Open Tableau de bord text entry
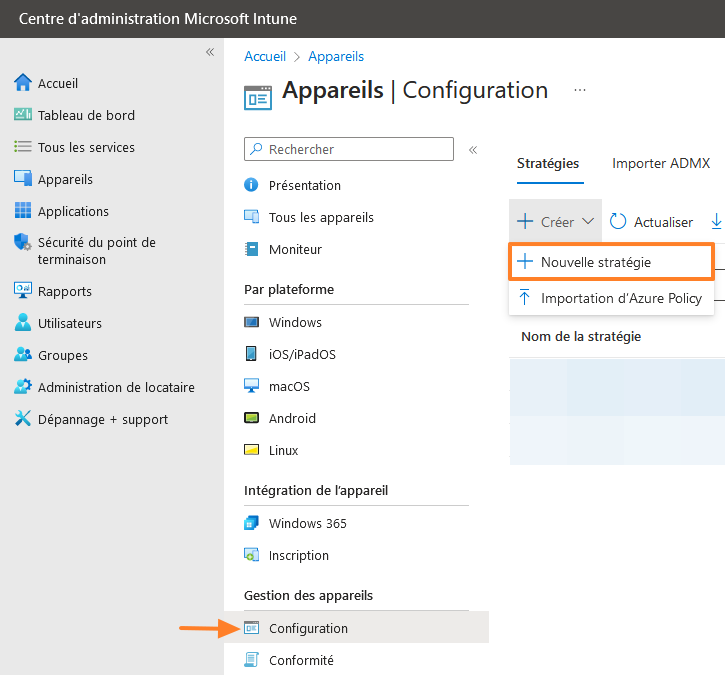 pyautogui.click(x=86, y=115)
